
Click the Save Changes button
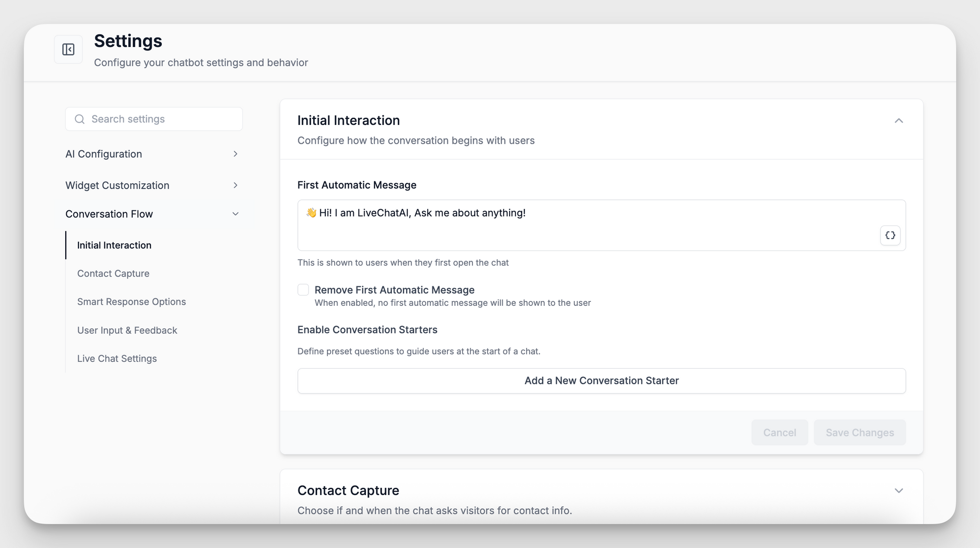[859, 432]
